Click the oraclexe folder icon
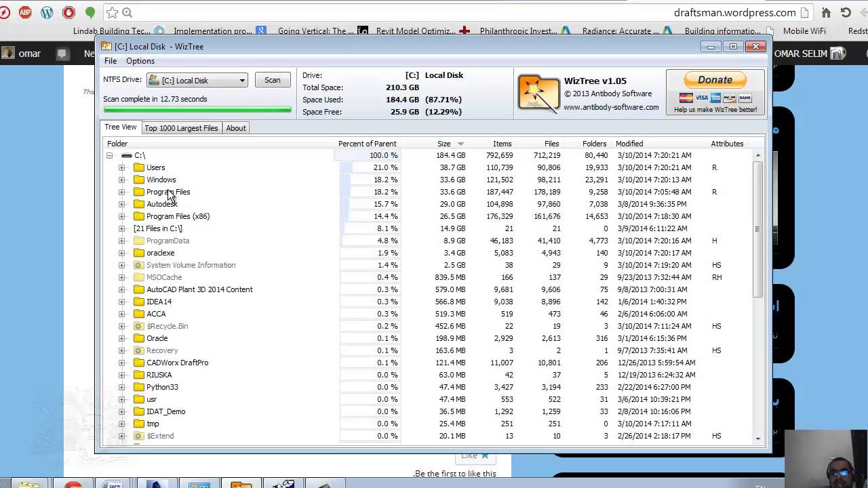Image resolution: width=868 pixels, height=488 pixels. [x=139, y=253]
